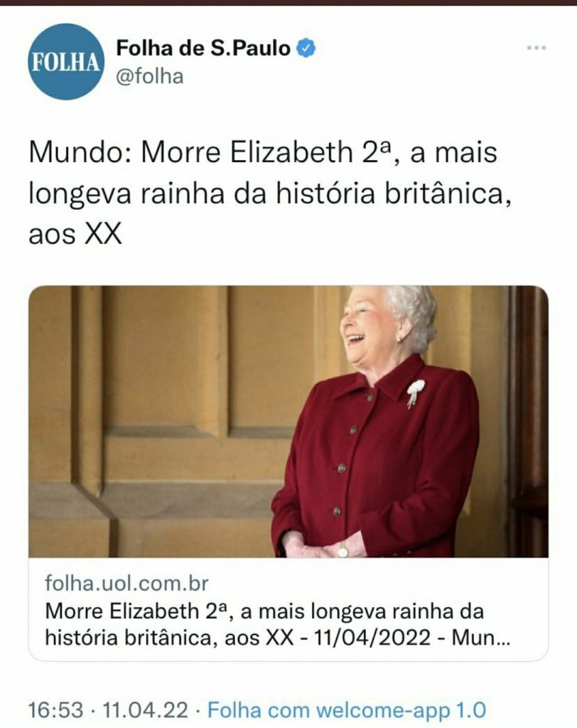Click the words aos XX in tweet
The height and width of the screenshot is (728, 577).
[x=75, y=233]
